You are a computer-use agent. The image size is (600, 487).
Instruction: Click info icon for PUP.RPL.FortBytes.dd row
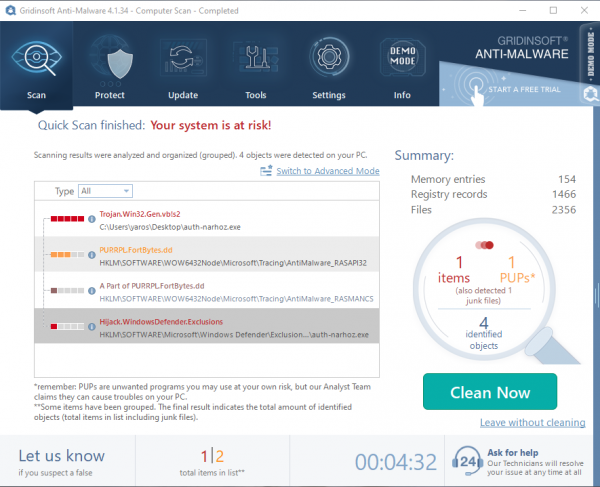click(x=92, y=255)
